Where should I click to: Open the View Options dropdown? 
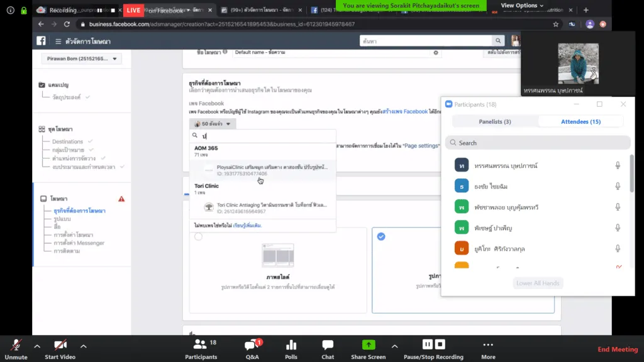click(521, 5)
